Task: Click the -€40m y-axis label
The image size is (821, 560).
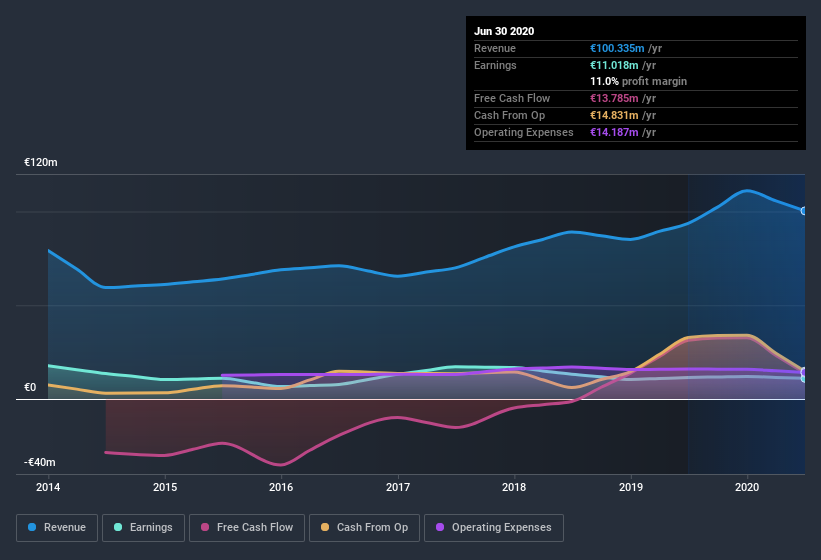Action: click(40, 462)
